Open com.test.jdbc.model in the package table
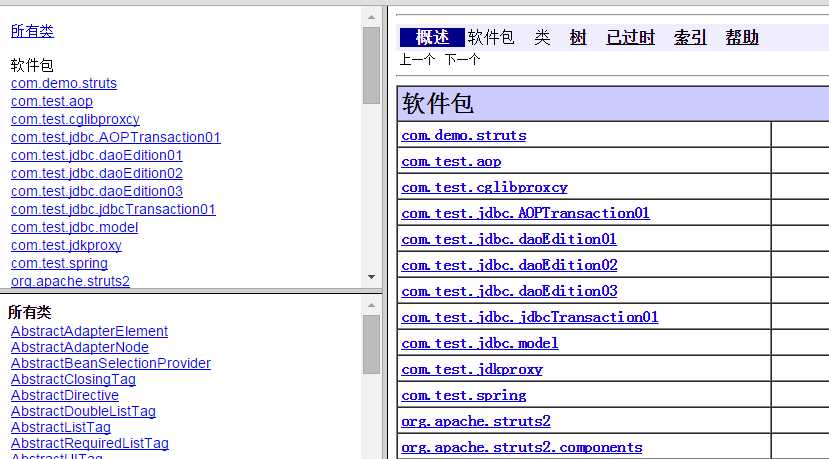Screen dimensions: 829x459 (480, 343)
